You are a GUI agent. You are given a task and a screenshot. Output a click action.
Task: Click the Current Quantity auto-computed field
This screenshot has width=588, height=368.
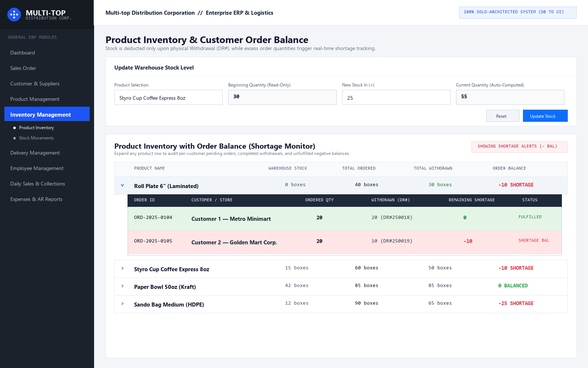tap(510, 98)
